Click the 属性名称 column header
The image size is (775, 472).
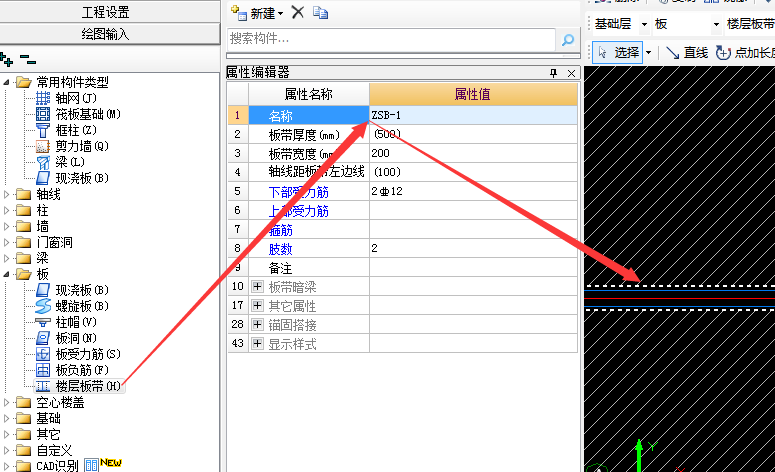[x=309, y=94]
